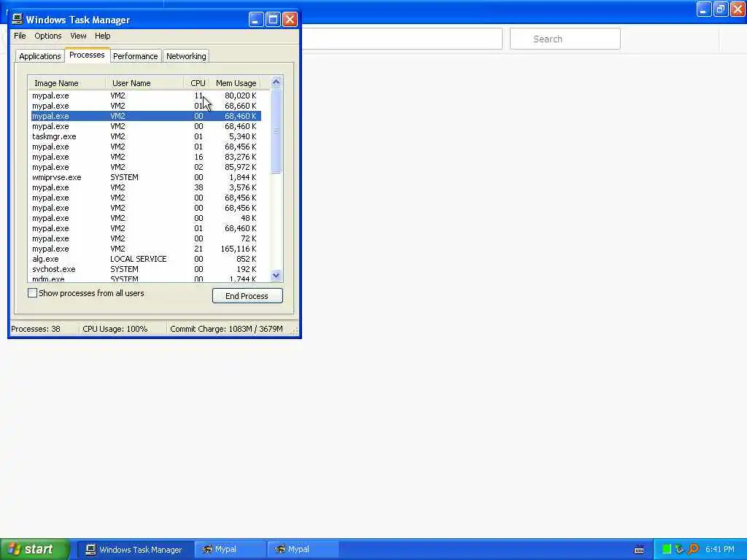Click the green CPU meter tray icon
Screen dimensions: 747x560
[x=667, y=549]
